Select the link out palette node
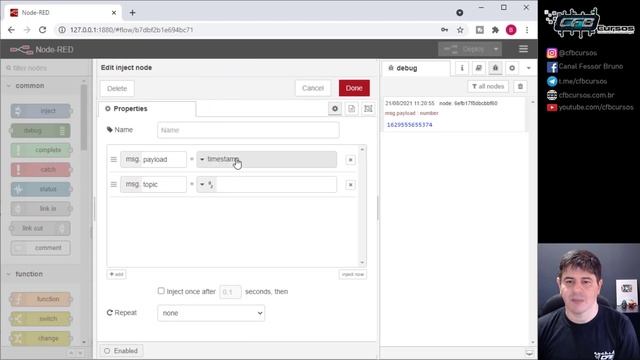The width and height of the screenshot is (640, 360). [41, 228]
